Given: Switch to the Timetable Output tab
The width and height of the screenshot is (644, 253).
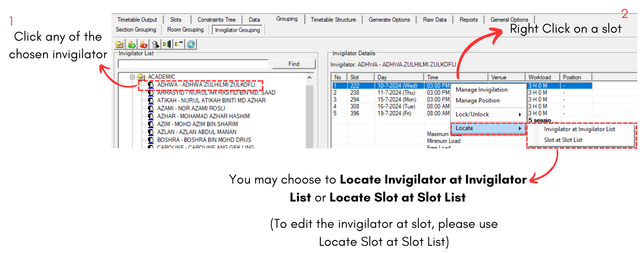Looking at the screenshot, I should (x=137, y=20).
